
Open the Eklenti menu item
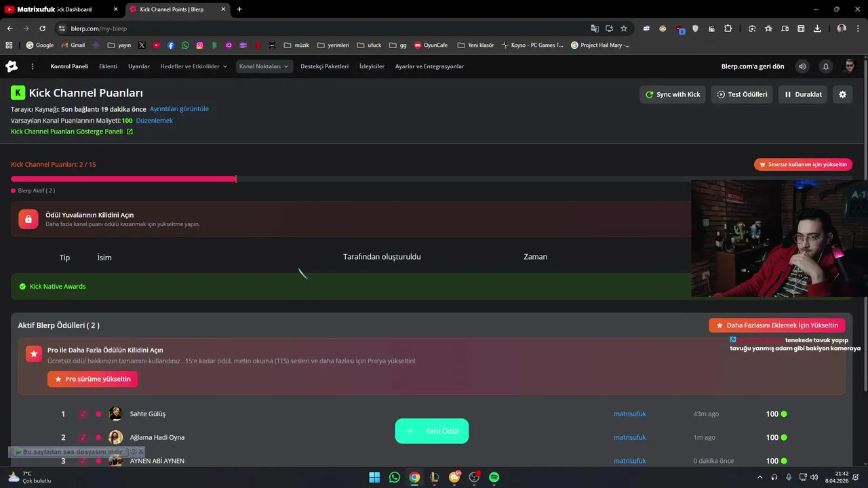pos(108,66)
